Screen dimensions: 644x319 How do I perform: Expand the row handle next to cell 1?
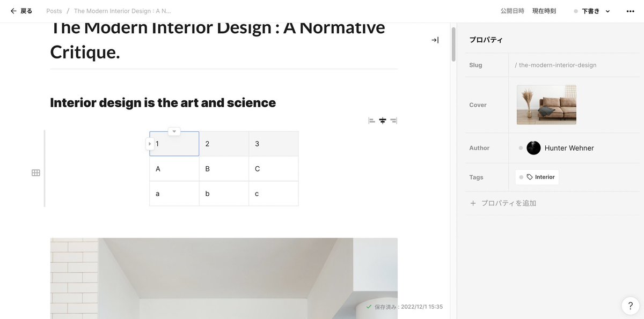coord(150,144)
